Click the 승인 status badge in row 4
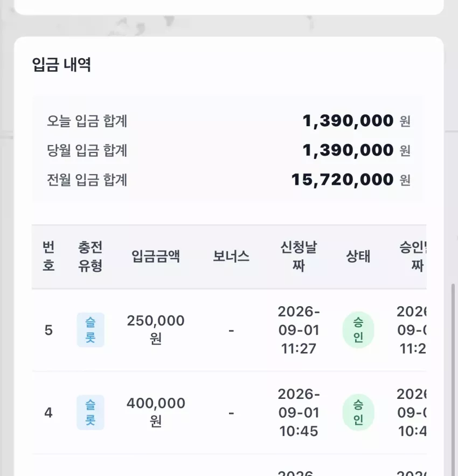This screenshot has height=476, width=458. coord(358,412)
